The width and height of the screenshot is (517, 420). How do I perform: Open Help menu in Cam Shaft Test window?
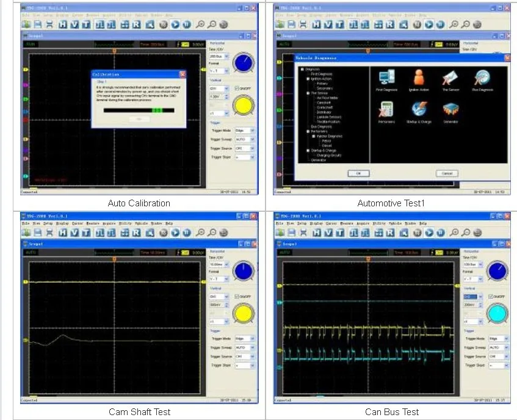169,223
